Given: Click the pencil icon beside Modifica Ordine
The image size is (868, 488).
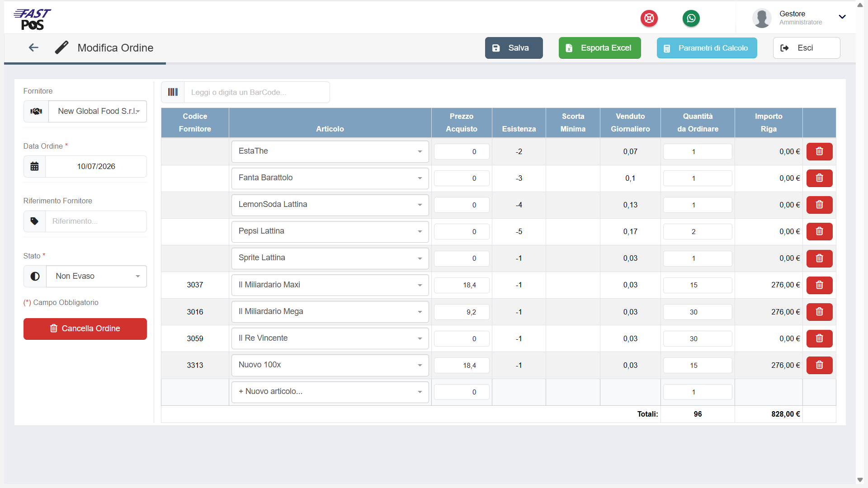Looking at the screenshot, I should (x=62, y=47).
